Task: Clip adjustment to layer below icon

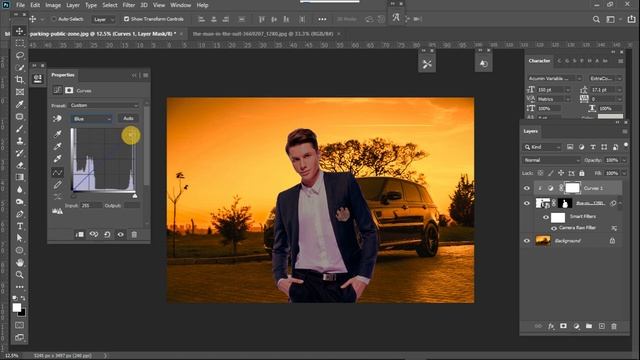Action: pos(80,234)
